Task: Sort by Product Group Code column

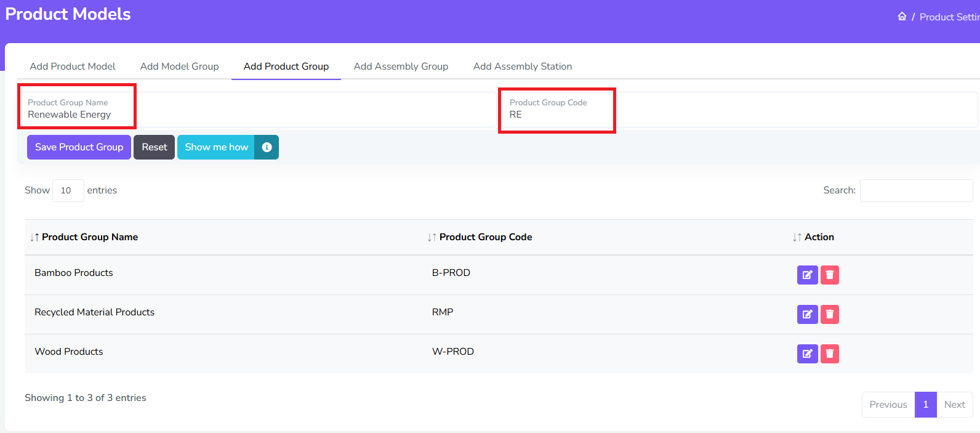Action: tap(485, 237)
